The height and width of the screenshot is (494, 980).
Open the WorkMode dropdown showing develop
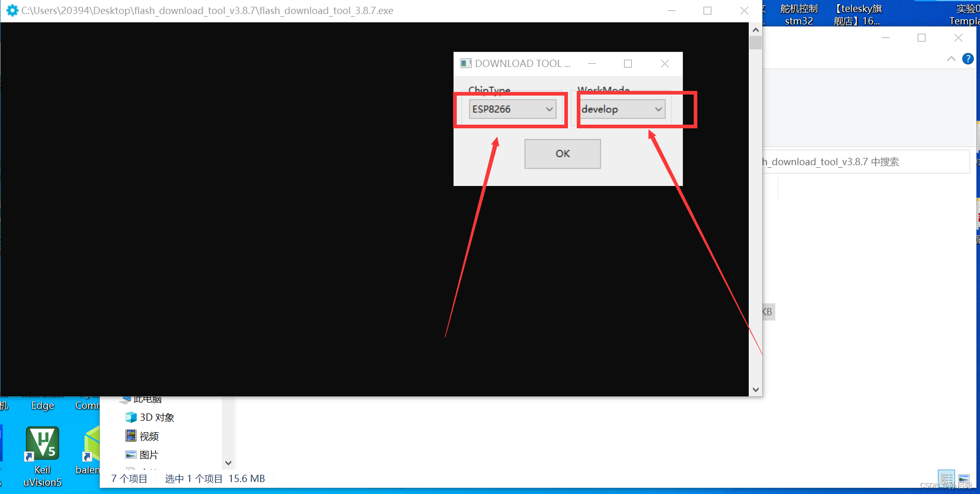[622, 109]
